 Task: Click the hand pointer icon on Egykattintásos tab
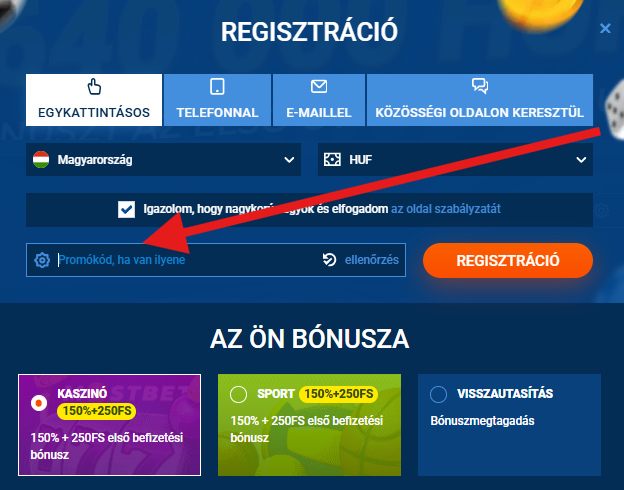pyautogui.click(x=94, y=86)
